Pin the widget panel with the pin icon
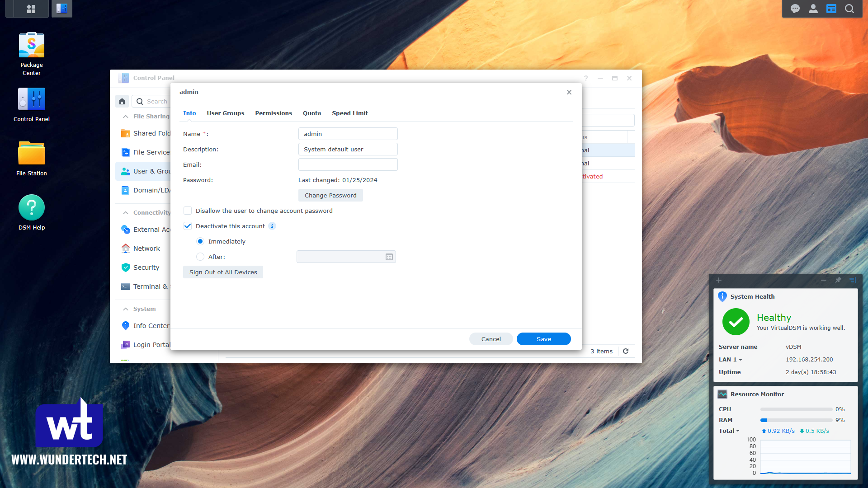868x488 pixels. click(x=839, y=280)
